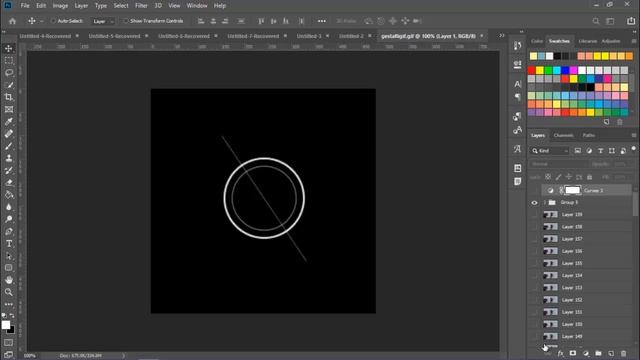This screenshot has height=360, width=640.
Task: Select the Eraser tool
Action: coord(9,182)
